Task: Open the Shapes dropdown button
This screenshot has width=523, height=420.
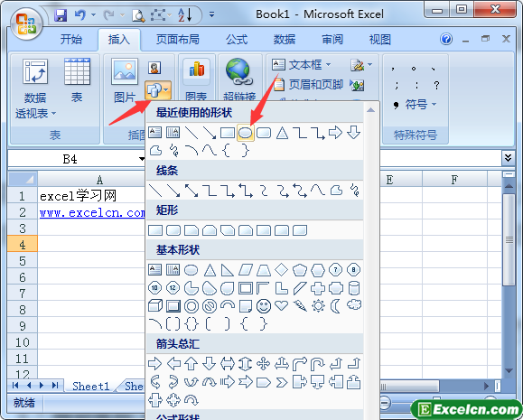Action: click(158, 90)
